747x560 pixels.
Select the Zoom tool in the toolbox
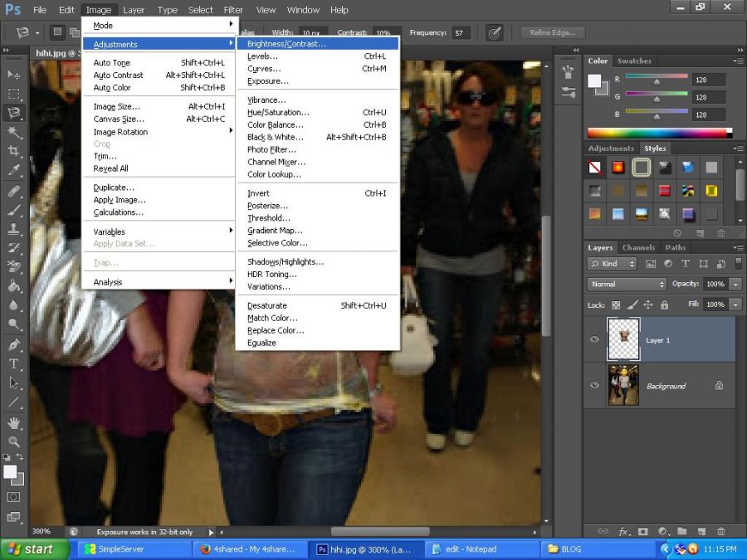[14, 441]
